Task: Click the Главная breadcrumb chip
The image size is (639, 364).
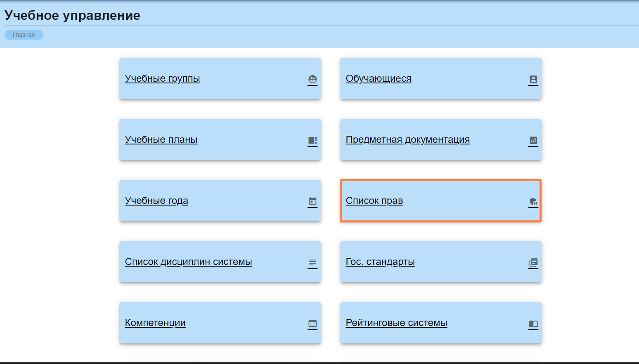Action: pos(24,35)
